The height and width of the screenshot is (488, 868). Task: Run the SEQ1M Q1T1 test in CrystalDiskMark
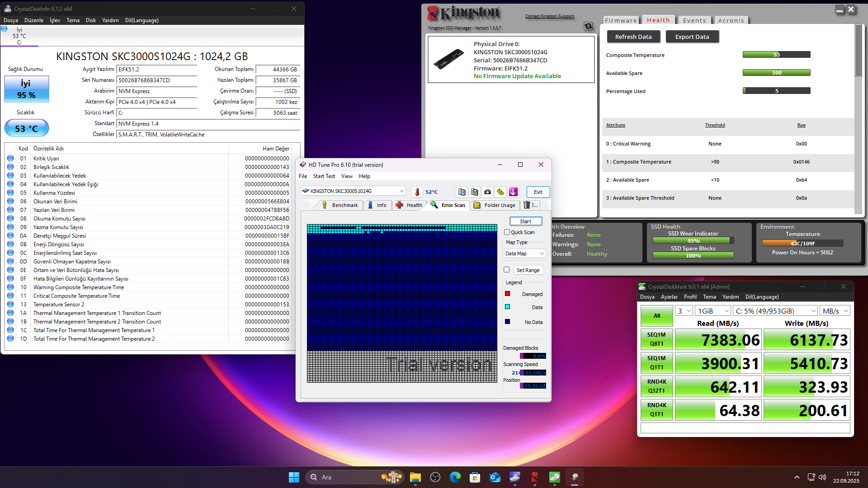656,363
